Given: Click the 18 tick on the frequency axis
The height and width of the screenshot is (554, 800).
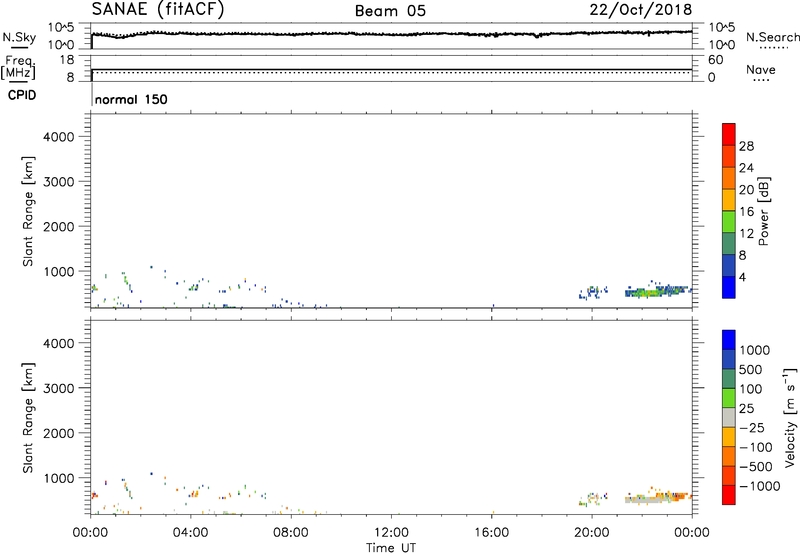Looking at the screenshot, I should point(67,60).
